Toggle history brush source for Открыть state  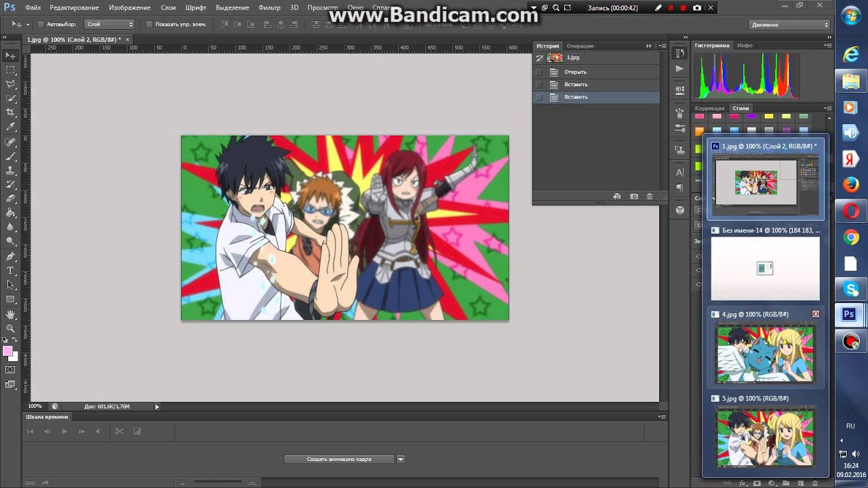(x=539, y=72)
